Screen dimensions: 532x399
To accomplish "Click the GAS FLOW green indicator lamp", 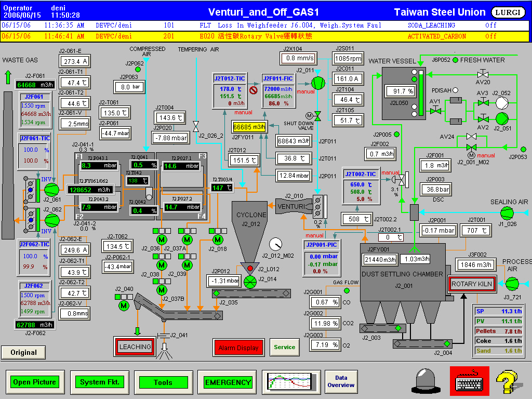I will 347,291.
